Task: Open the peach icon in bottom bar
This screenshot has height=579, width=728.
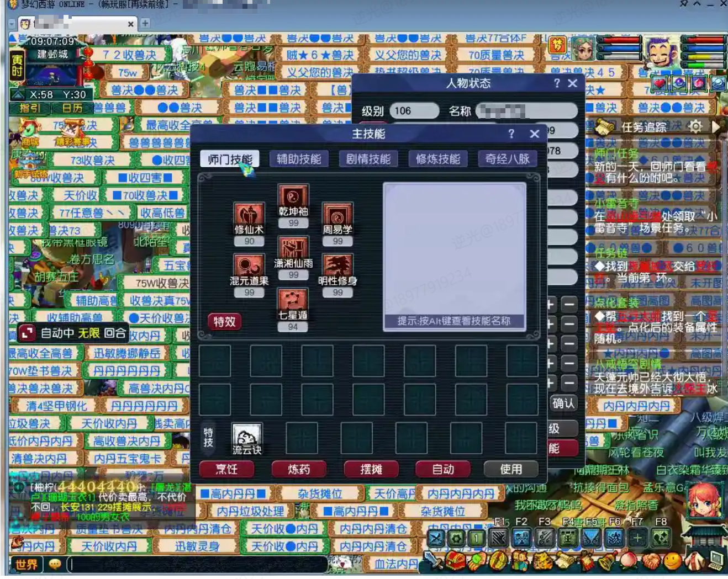Action: click(x=630, y=562)
